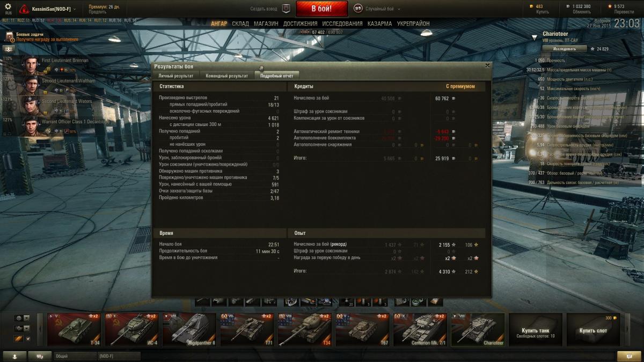Open the settings gear menu
This screenshot has height=362, width=644.
pos(8,6)
